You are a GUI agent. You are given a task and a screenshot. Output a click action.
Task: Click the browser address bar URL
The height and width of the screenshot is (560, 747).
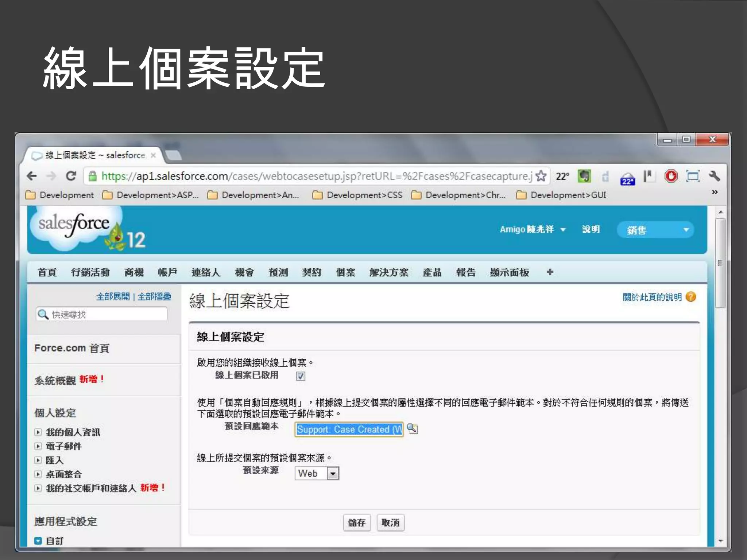tap(317, 176)
